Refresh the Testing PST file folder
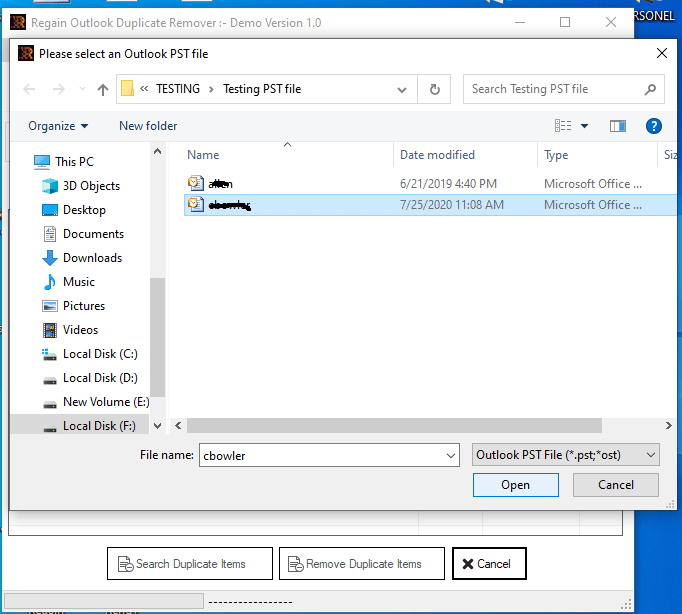The image size is (682, 614). coord(435,90)
